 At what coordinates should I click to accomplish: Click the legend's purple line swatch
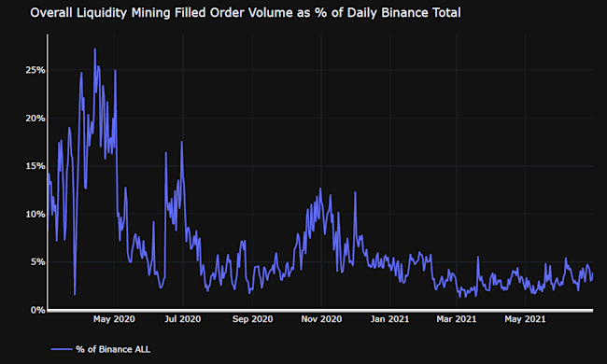(x=62, y=349)
